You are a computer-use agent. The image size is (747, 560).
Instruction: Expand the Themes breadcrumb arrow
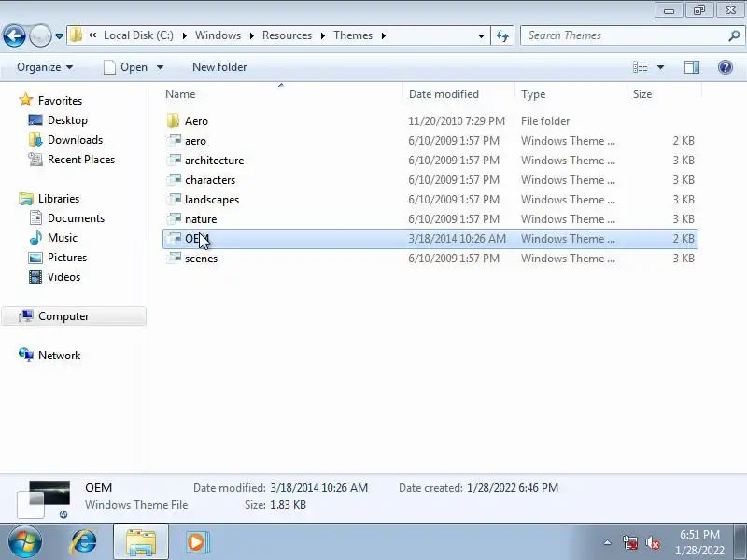pos(383,35)
